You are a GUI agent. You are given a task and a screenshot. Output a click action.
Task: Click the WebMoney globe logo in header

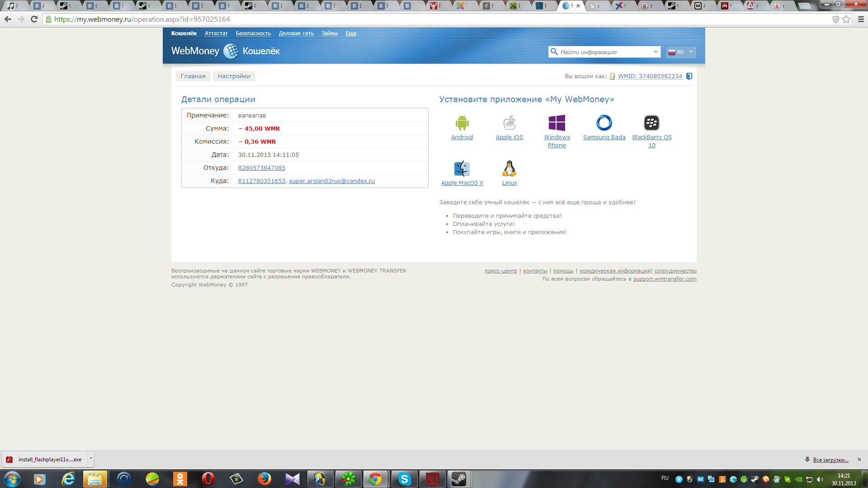tap(231, 51)
